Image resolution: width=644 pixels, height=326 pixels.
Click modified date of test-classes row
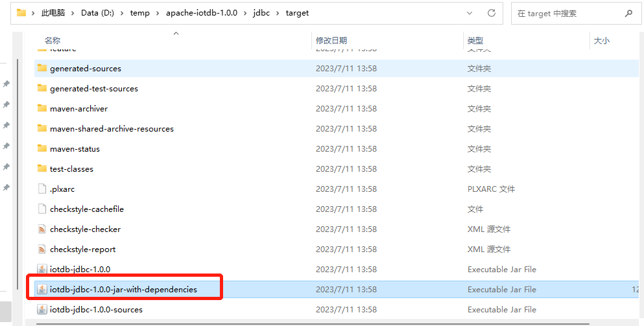(x=346, y=169)
